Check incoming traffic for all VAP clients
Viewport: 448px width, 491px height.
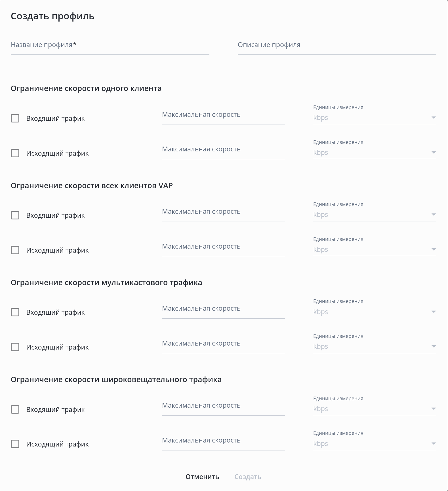tap(15, 215)
